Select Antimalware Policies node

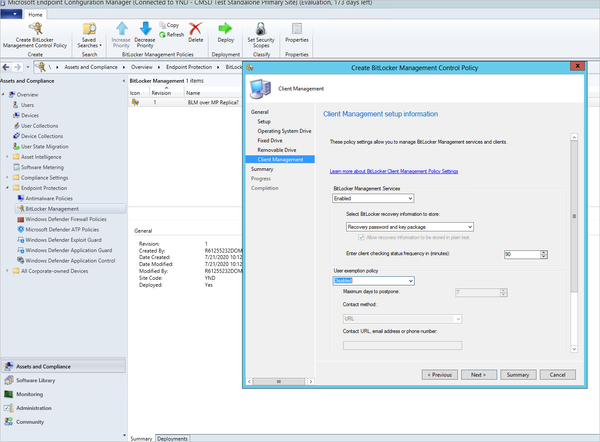[49, 198]
